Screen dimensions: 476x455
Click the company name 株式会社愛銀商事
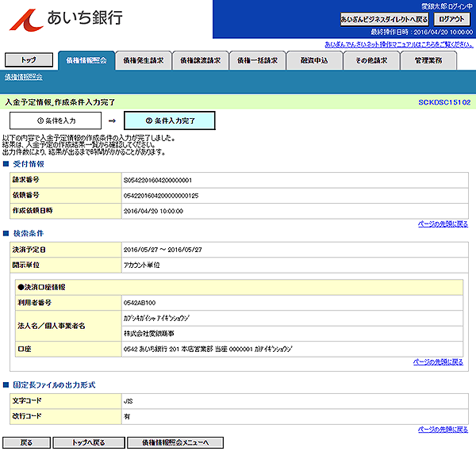(x=149, y=334)
